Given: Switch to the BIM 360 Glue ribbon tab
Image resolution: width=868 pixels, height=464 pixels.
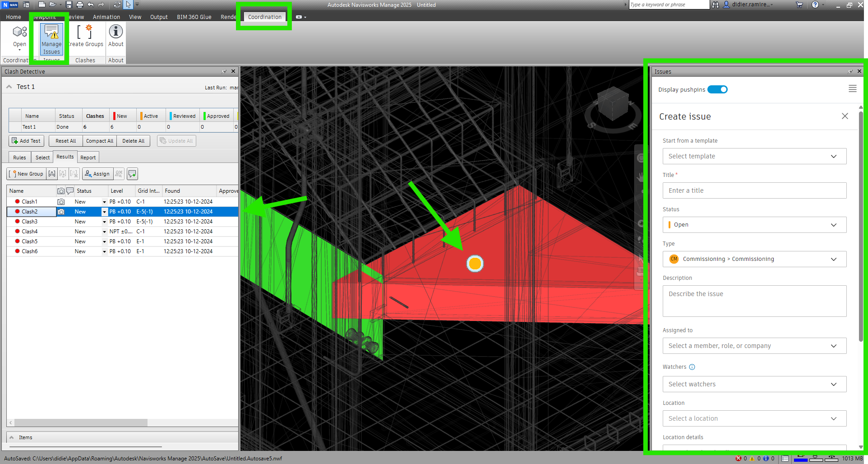Looking at the screenshot, I should click(194, 17).
